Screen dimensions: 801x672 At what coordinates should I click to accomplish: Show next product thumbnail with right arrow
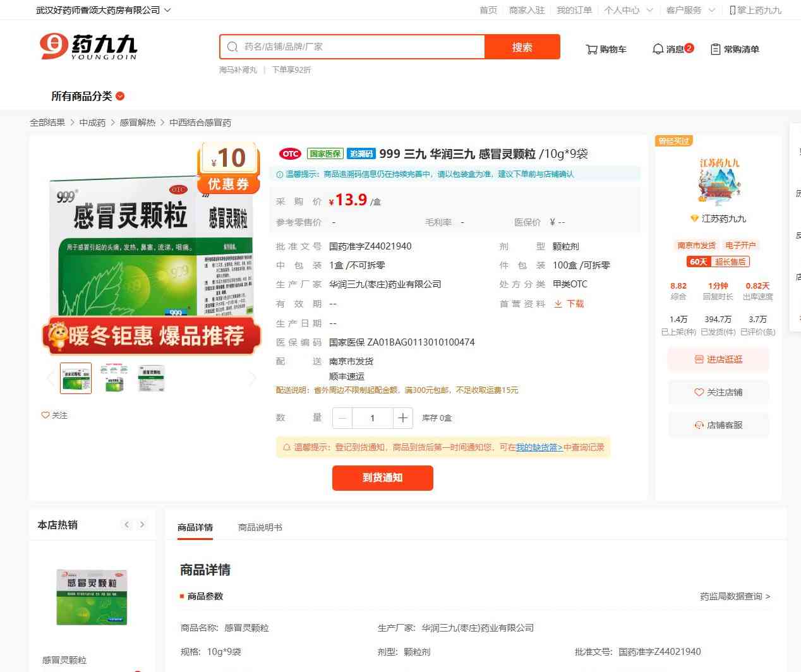click(x=253, y=378)
